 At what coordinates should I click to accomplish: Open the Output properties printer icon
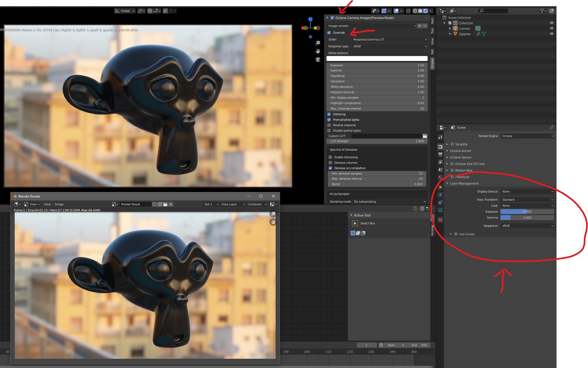[440, 154]
